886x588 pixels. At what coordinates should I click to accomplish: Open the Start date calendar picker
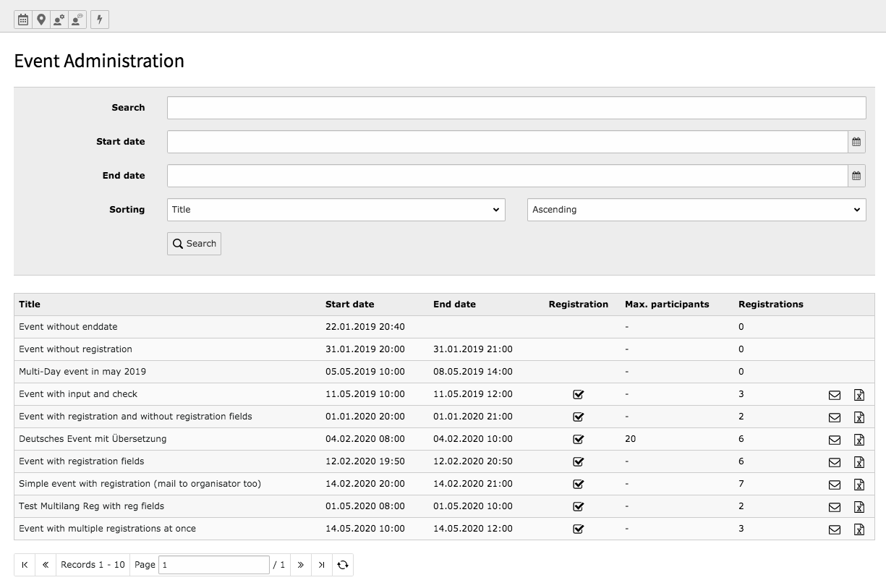click(x=856, y=142)
